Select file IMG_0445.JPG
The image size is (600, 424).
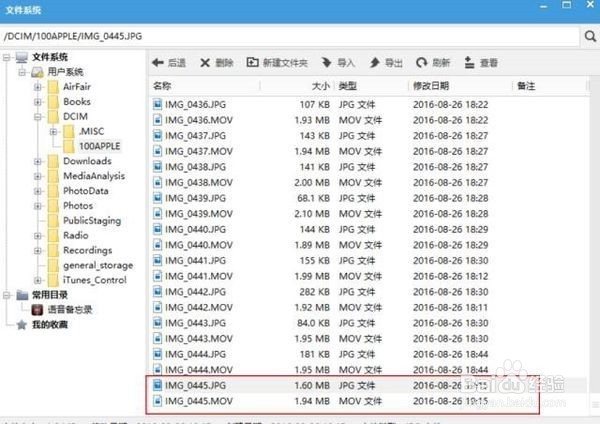point(195,385)
